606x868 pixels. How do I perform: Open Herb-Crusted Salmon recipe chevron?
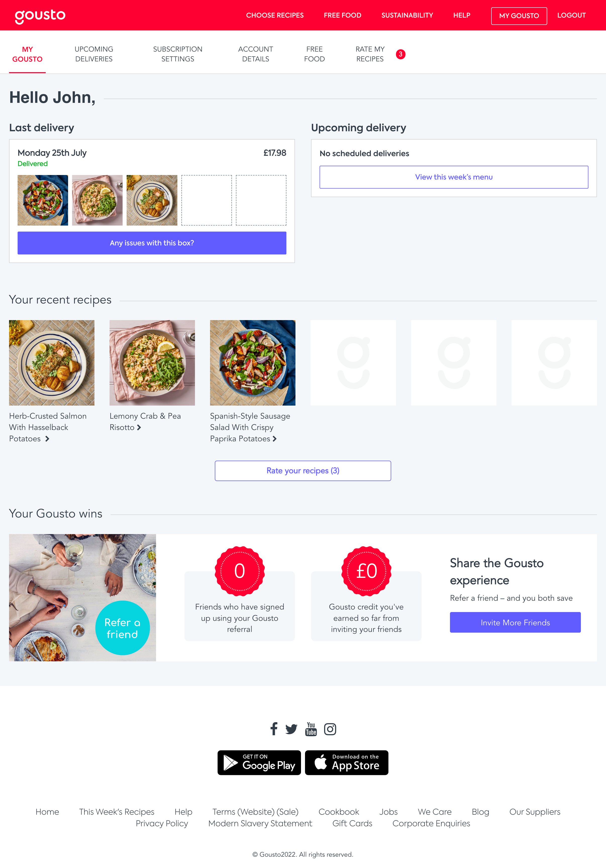coord(47,439)
